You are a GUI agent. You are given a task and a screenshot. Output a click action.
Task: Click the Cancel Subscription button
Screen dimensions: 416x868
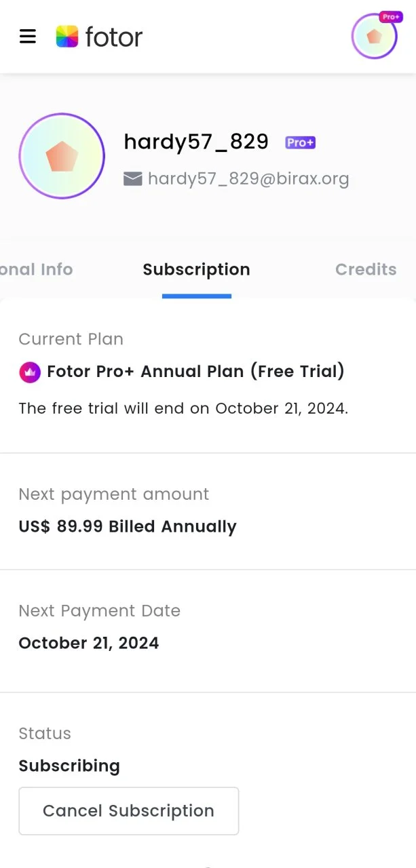[x=129, y=811]
